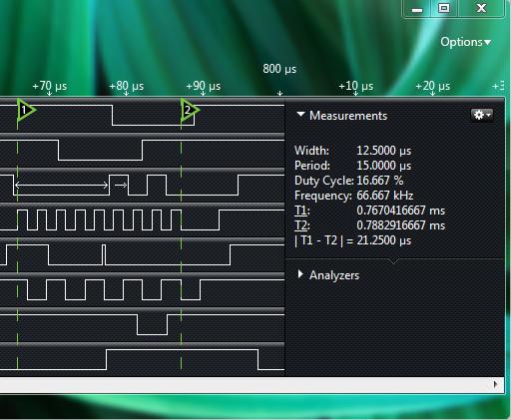Click the |T1 - T2| 21.2500 µs readout
Viewport: 511px width, 420px height.
(x=352, y=240)
